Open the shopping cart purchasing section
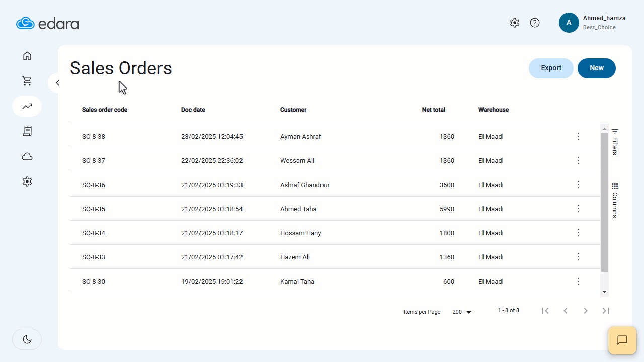The width and height of the screenshot is (644, 362). [27, 81]
